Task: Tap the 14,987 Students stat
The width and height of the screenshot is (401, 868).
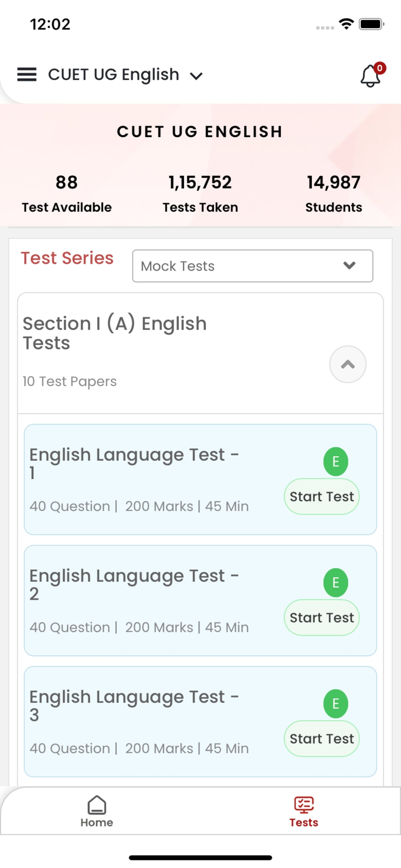Action: coord(334,194)
